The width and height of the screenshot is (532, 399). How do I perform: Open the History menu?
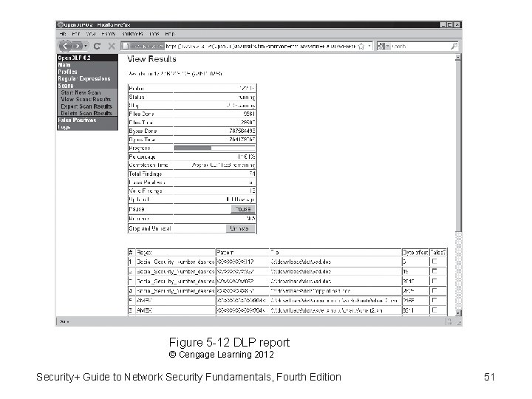coord(109,33)
